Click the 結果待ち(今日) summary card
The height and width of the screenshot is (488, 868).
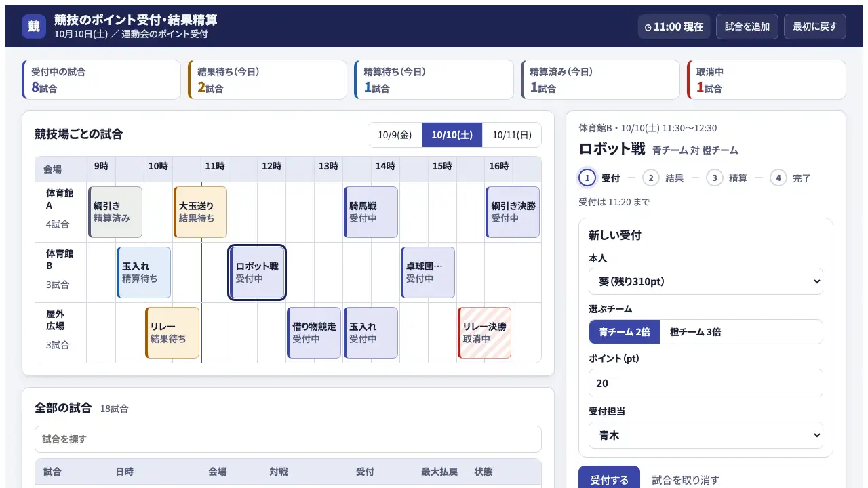point(268,80)
